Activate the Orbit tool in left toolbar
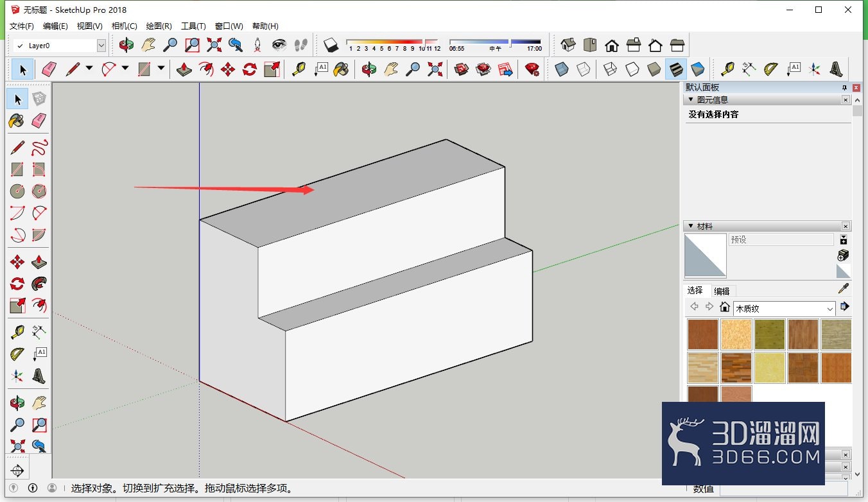The image size is (868, 502). [x=17, y=403]
